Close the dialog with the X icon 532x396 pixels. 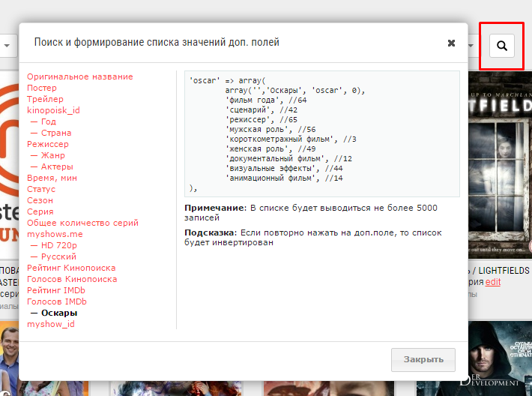[x=451, y=43]
